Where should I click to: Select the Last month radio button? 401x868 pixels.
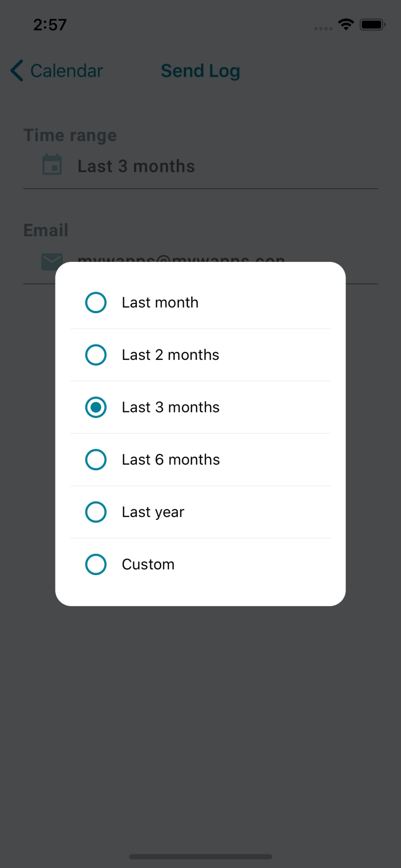(x=96, y=303)
